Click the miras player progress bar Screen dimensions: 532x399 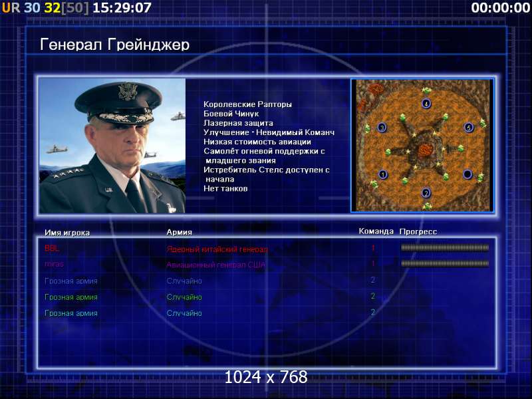tap(445, 263)
